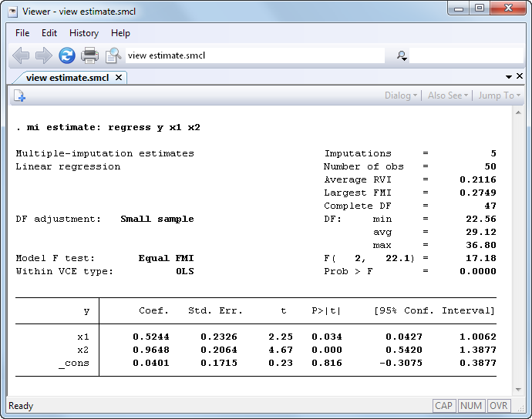This screenshot has height=419, width=532.
Task: Click the vertical scrollbar down arrow
Action: click(x=519, y=391)
